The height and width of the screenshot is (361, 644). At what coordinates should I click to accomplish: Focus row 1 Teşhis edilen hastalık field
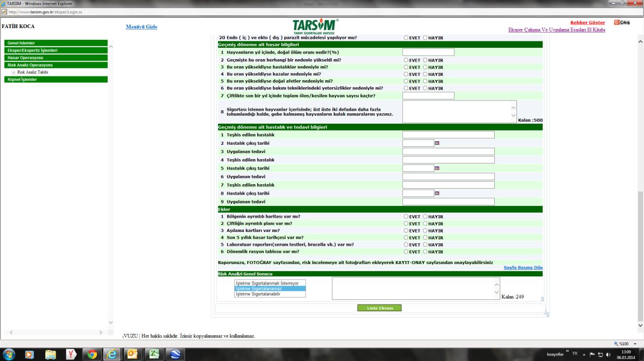click(x=449, y=135)
